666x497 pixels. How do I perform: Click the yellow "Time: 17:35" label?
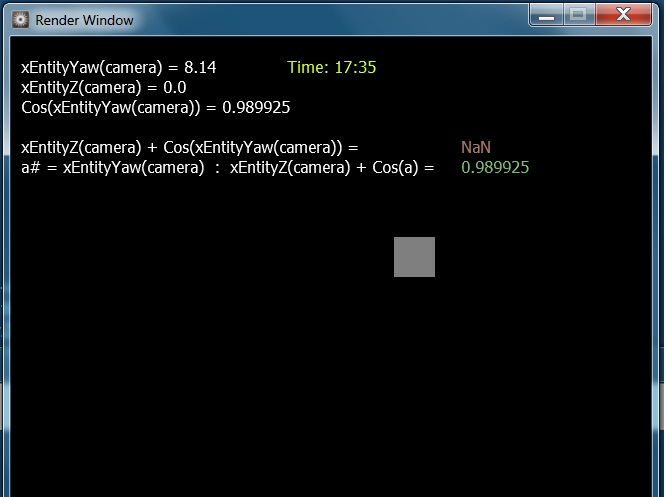click(331, 68)
